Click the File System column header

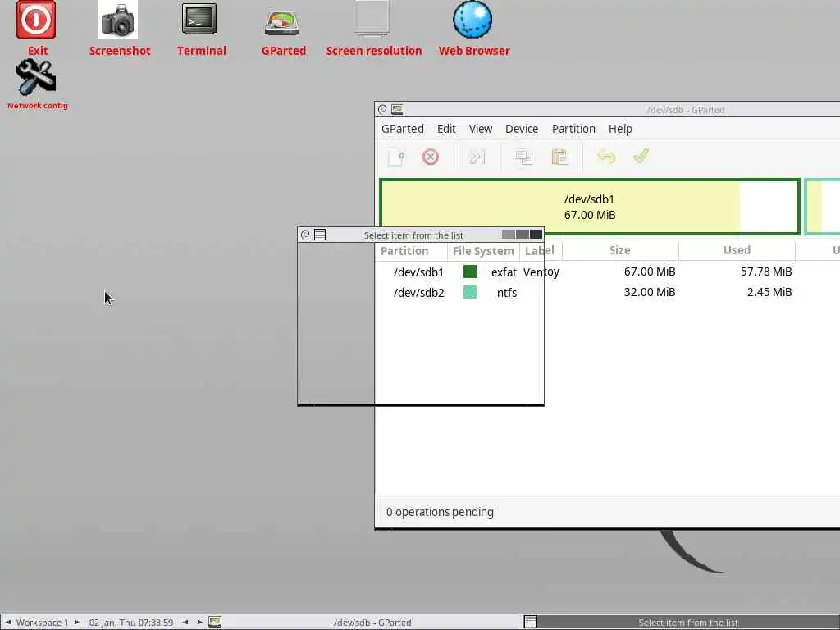tap(483, 251)
